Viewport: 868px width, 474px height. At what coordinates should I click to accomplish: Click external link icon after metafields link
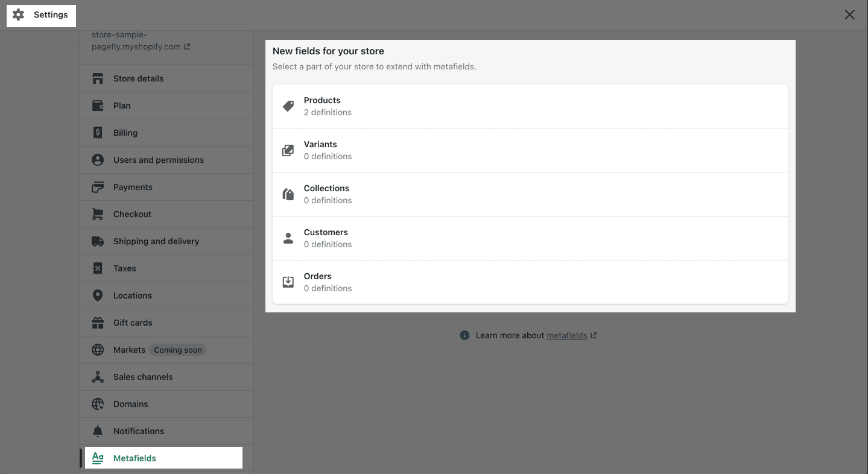click(x=594, y=335)
